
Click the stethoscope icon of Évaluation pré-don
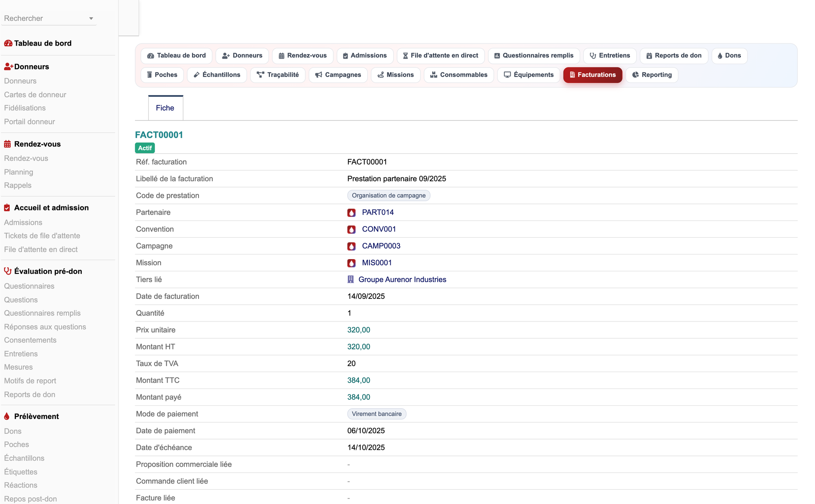[8, 271]
